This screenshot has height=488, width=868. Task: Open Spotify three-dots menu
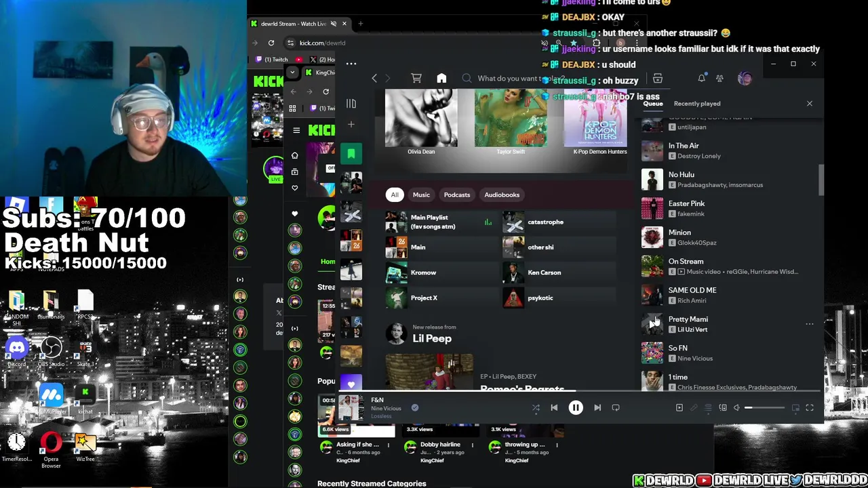point(351,64)
